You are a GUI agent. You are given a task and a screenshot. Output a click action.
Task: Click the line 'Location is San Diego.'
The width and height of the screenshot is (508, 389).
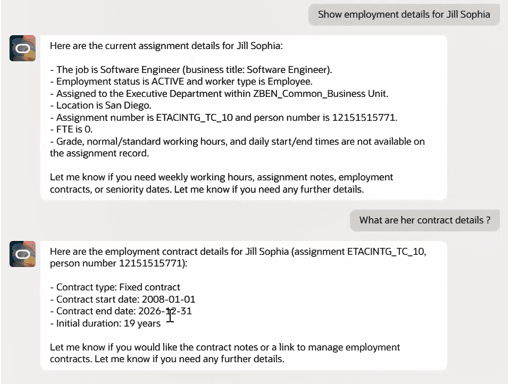coord(100,106)
